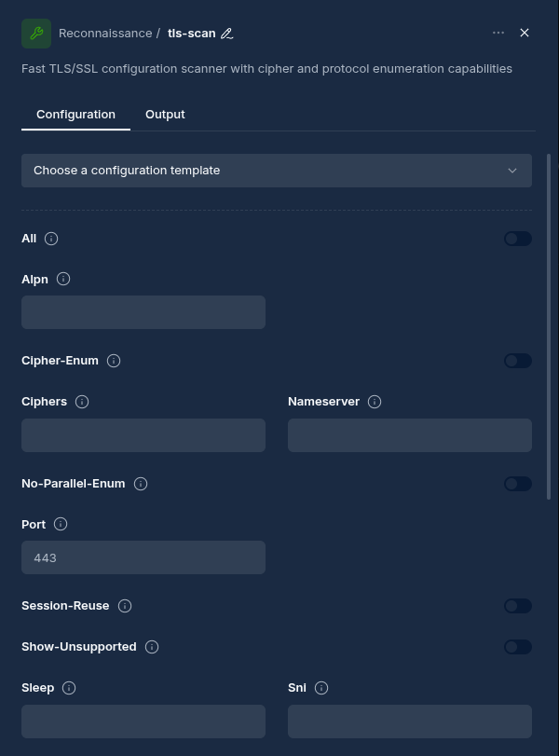
Task: Open the configuration template dropdown
Action: [x=276, y=171]
